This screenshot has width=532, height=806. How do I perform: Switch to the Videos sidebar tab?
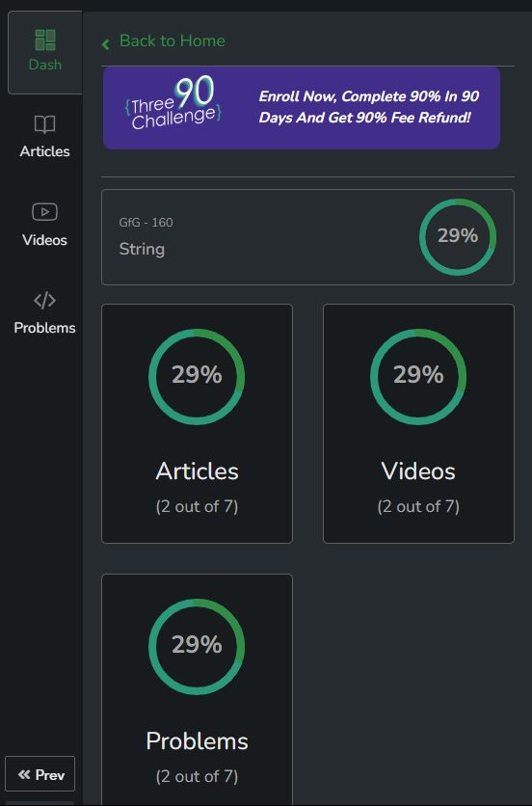coord(44,225)
